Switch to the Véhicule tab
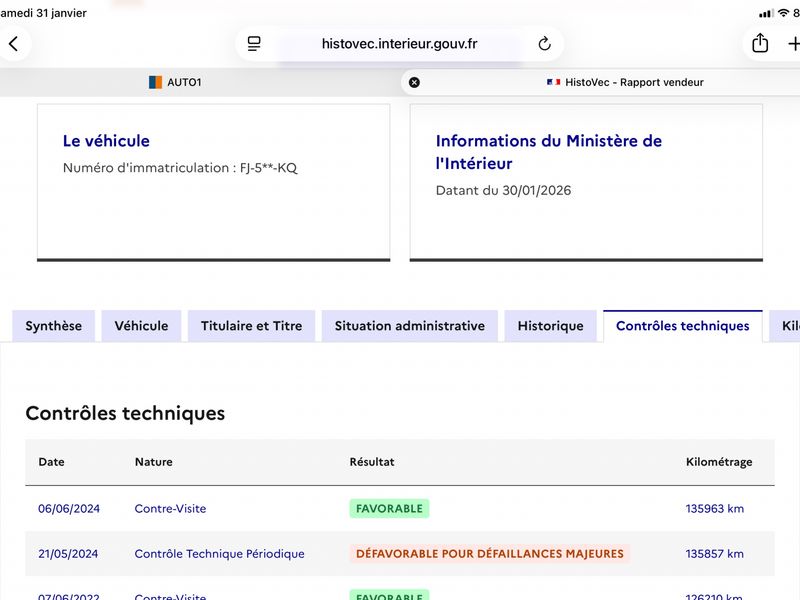This screenshot has width=800, height=600. coord(141,326)
